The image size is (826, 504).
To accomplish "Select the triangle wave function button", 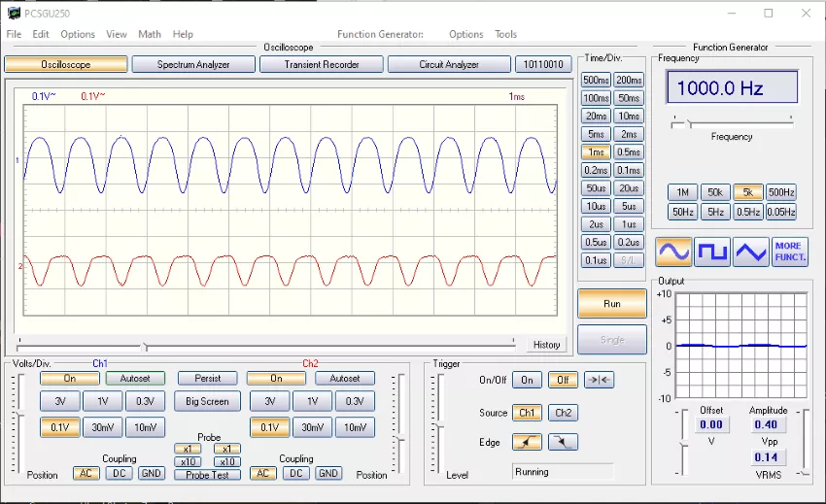I will [x=751, y=252].
